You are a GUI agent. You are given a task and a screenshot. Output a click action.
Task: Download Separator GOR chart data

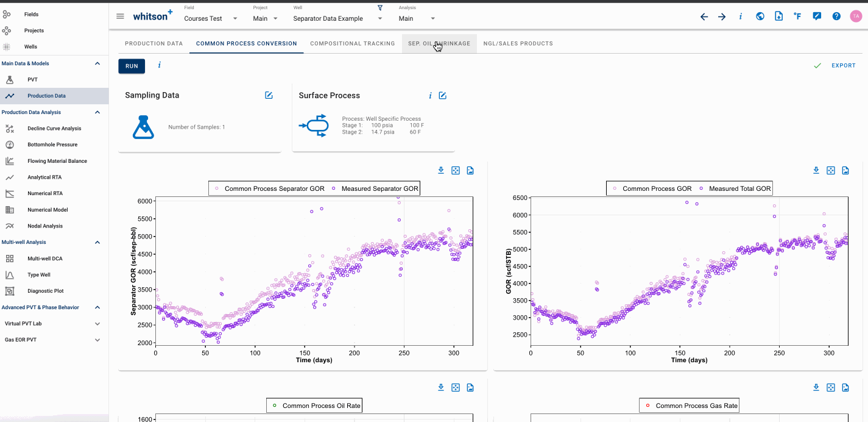tap(440, 171)
